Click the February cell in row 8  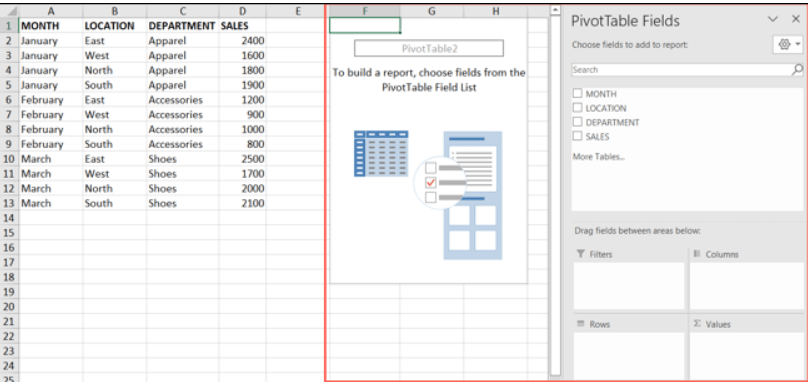tap(50, 129)
